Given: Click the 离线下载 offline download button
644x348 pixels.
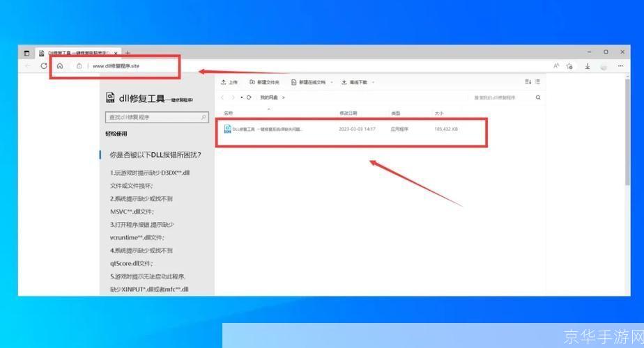Looking at the screenshot, I should [355, 82].
